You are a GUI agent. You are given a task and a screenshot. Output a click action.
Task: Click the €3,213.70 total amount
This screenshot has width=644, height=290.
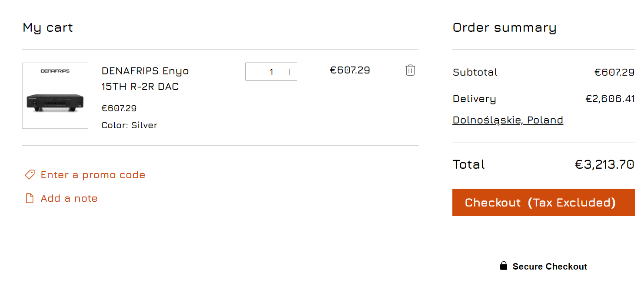tap(604, 164)
